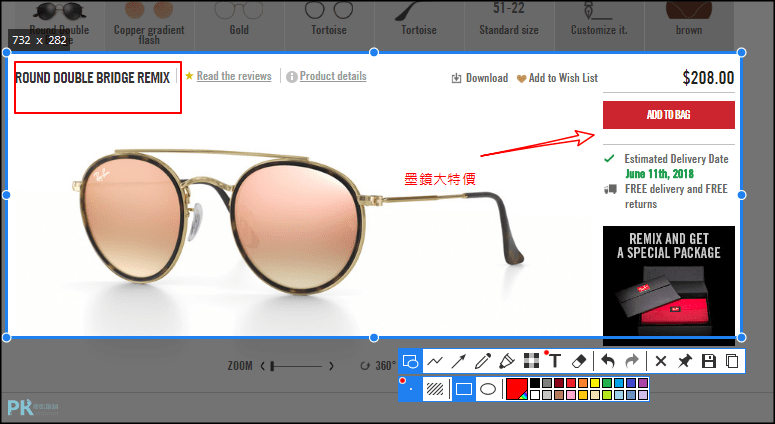Open the Product details link
This screenshot has width=775, height=424.
333,76
